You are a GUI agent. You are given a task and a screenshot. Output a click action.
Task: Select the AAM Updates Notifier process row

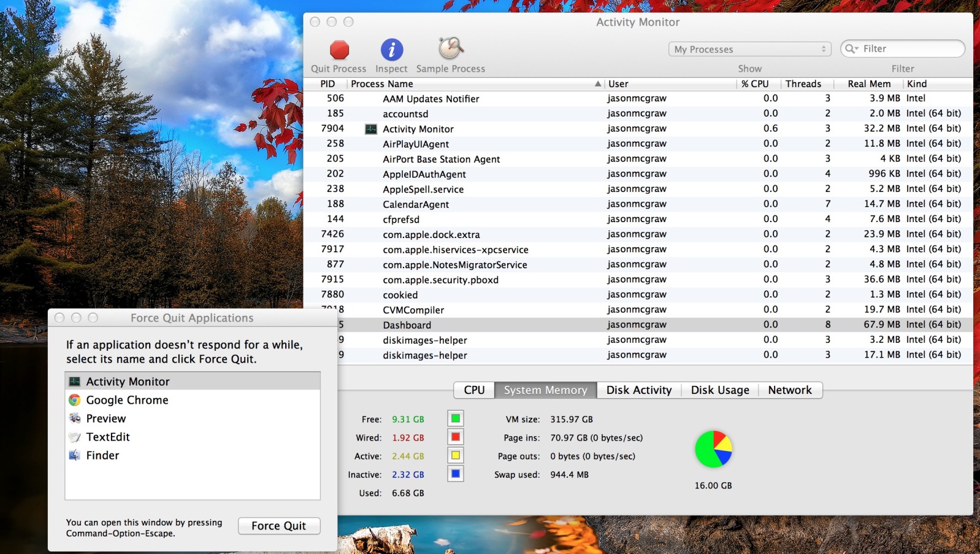(x=638, y=99)
